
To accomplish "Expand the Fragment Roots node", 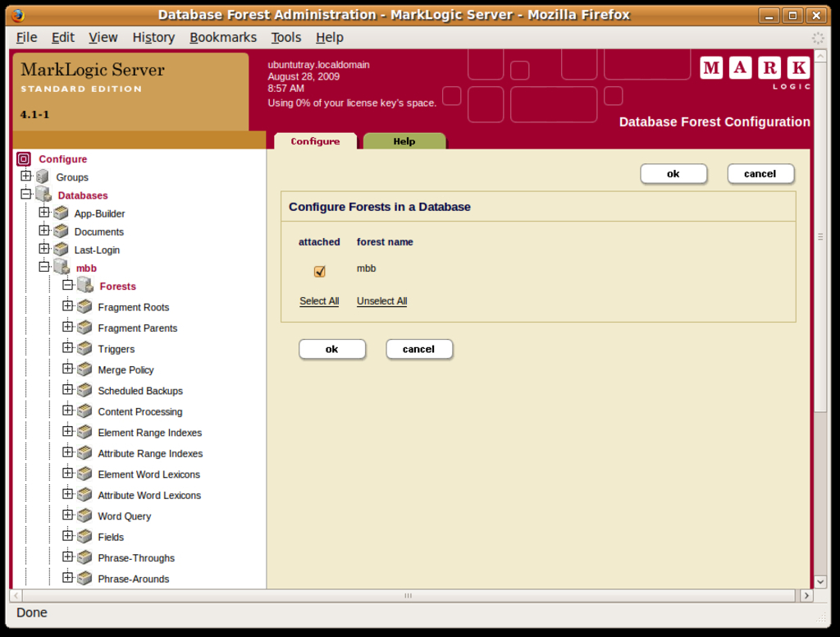I will 67,305.
